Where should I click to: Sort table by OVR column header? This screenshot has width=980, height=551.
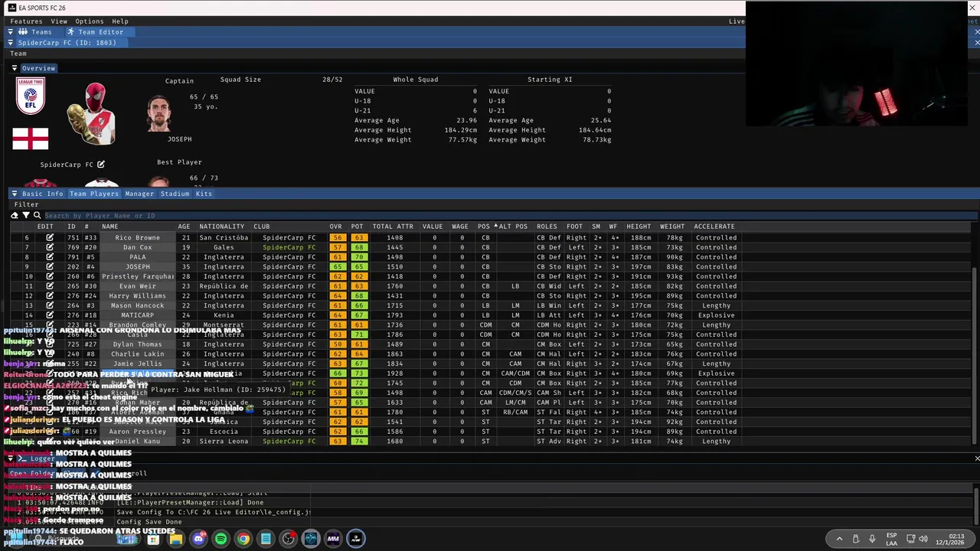(335, 227)
